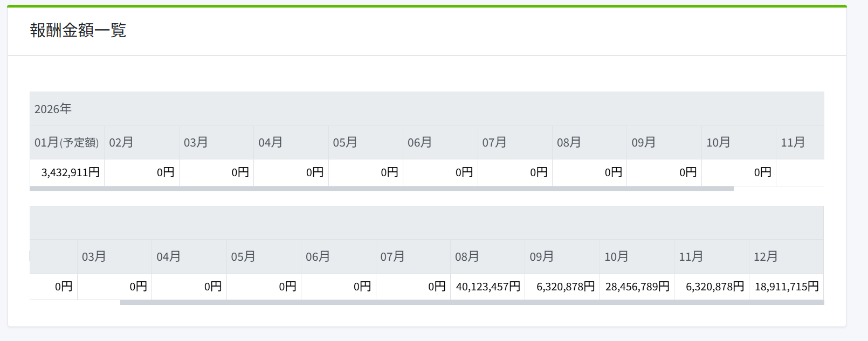
Task: Click the lower table's horizontal scrollbar thumb
Action: tap(472, 303)
